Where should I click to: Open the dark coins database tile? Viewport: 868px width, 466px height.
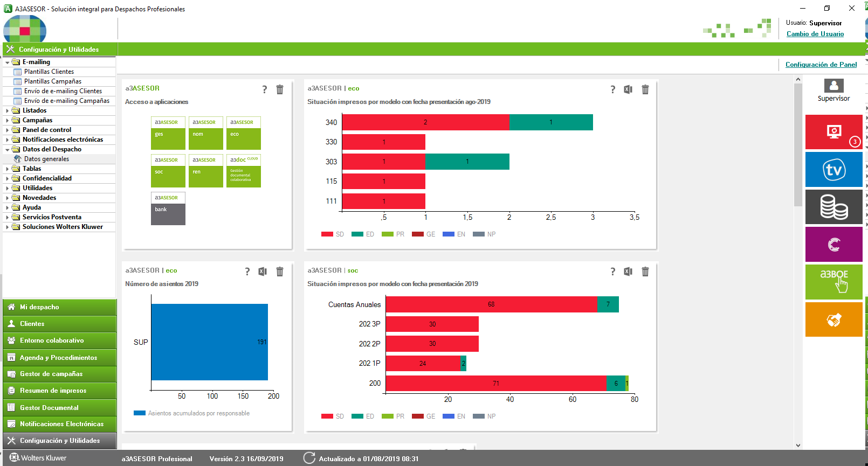833,207
